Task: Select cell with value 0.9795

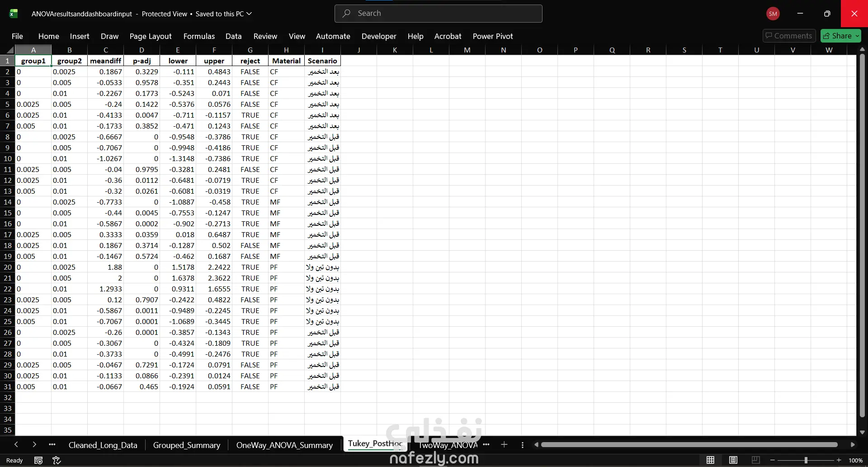Action: tap(142, 169)
